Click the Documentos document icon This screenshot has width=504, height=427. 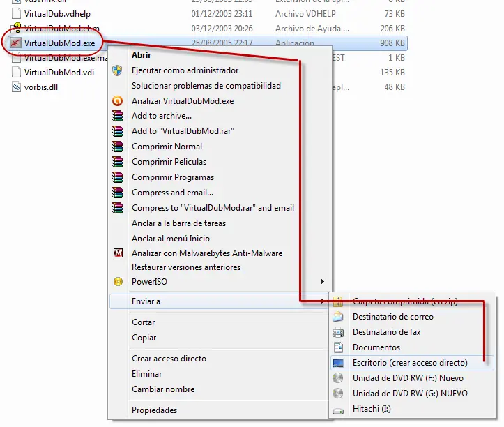338,347
